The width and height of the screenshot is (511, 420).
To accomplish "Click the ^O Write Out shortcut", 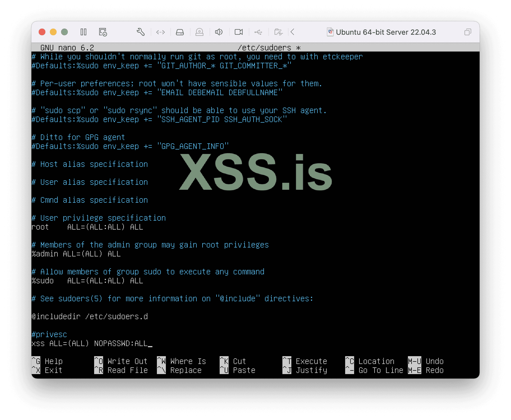I will click(121, 361).
